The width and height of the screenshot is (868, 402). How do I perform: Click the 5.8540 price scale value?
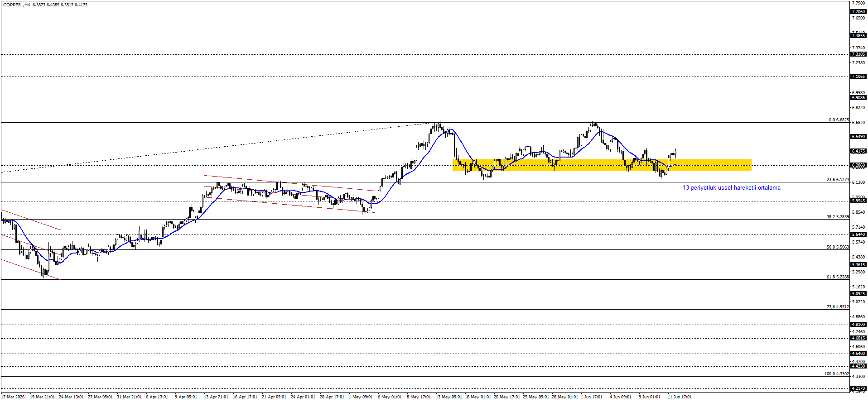point(858,212)
